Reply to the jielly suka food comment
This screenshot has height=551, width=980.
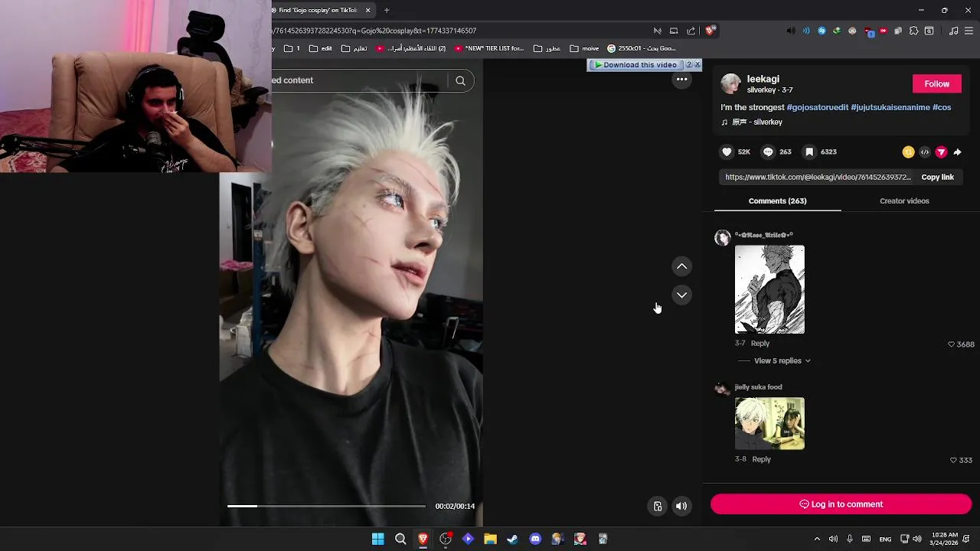click(x=761, y=459)
